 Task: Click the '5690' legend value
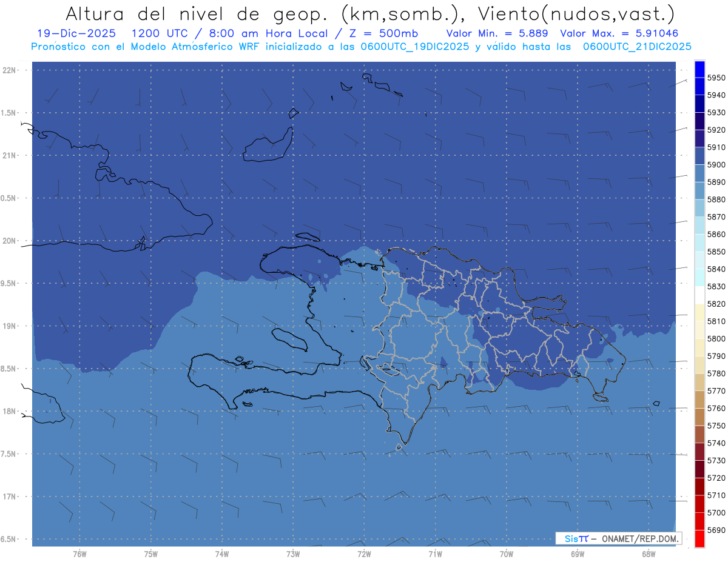point(716,530)
